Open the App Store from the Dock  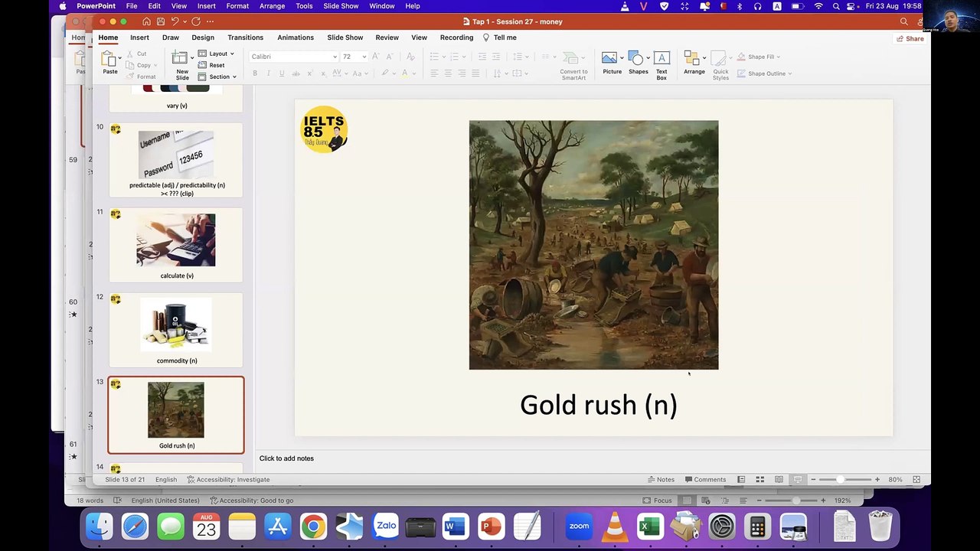(x=277, y=527)
